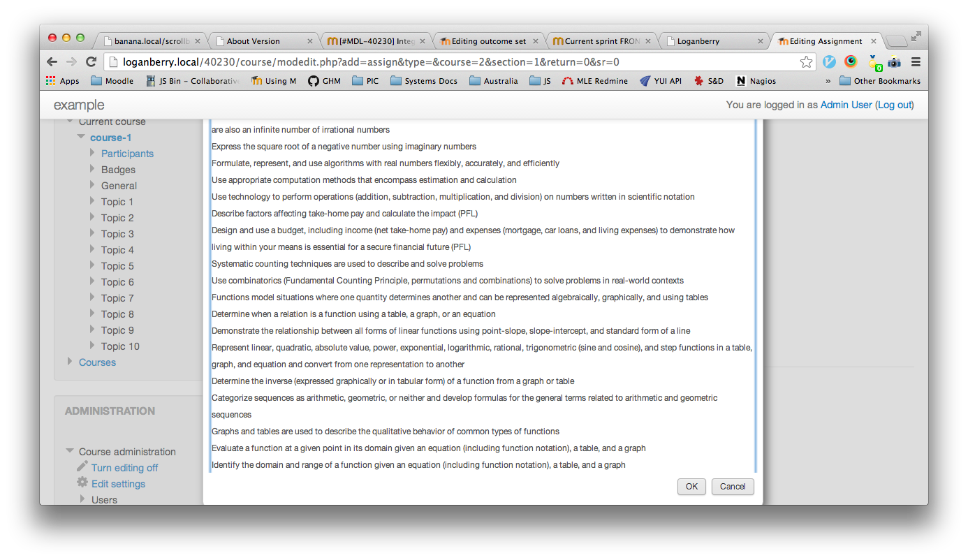Screen dimensions: 968x560
Task: Open the PIC bookmarks folder
Action: coord(365,81)
